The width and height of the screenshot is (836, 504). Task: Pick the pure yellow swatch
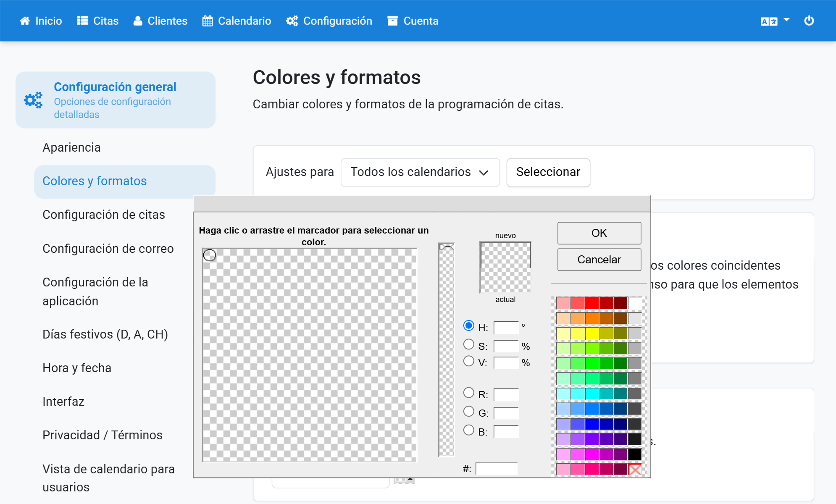592,333
